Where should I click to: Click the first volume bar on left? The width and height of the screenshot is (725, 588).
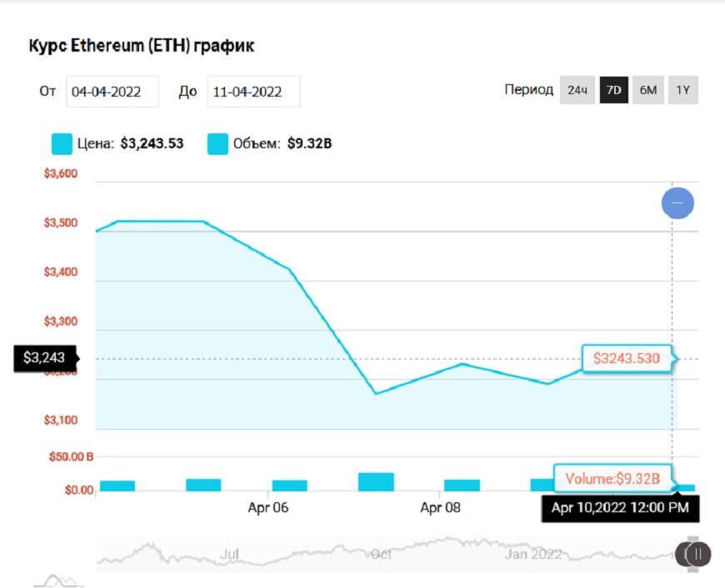117,486
